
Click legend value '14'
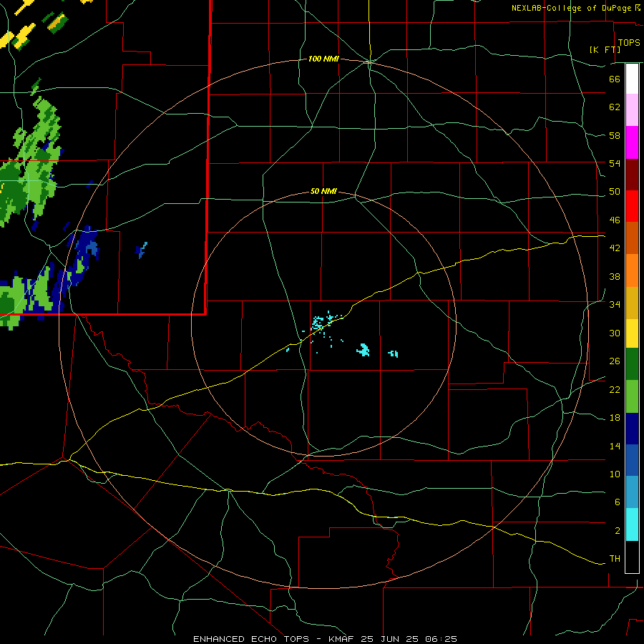(x=615, y=446)
